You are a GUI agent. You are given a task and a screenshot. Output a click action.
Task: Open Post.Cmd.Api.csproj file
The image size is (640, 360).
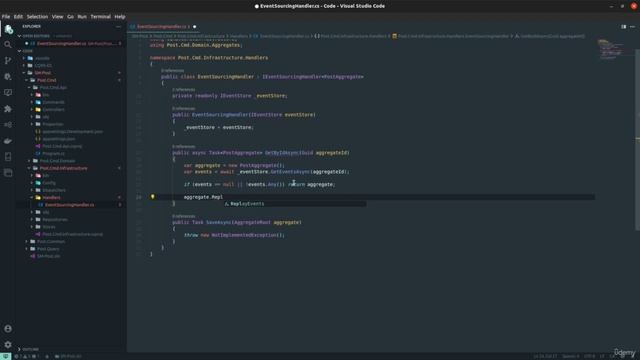[x=62, y=146]
